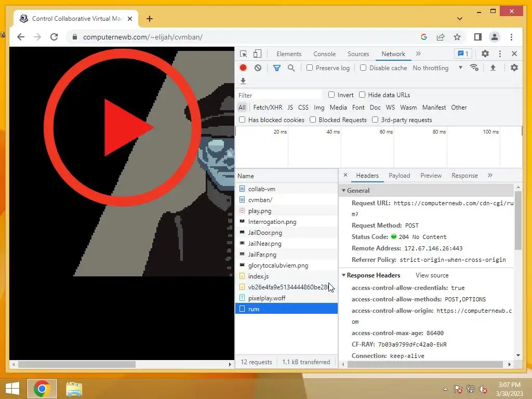This screenshot has width=532, height=399.
Task: Collapse the Response Headers section
Action: [x=344, y=275]
